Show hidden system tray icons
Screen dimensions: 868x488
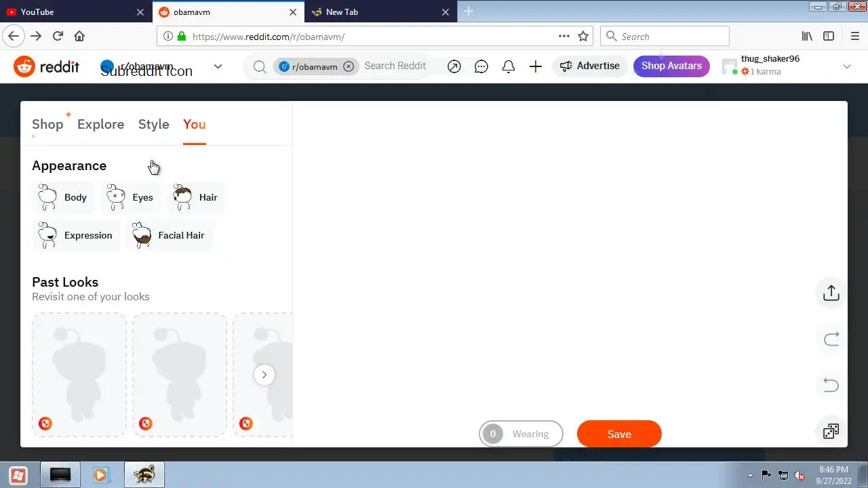click(x=750, y=475)
